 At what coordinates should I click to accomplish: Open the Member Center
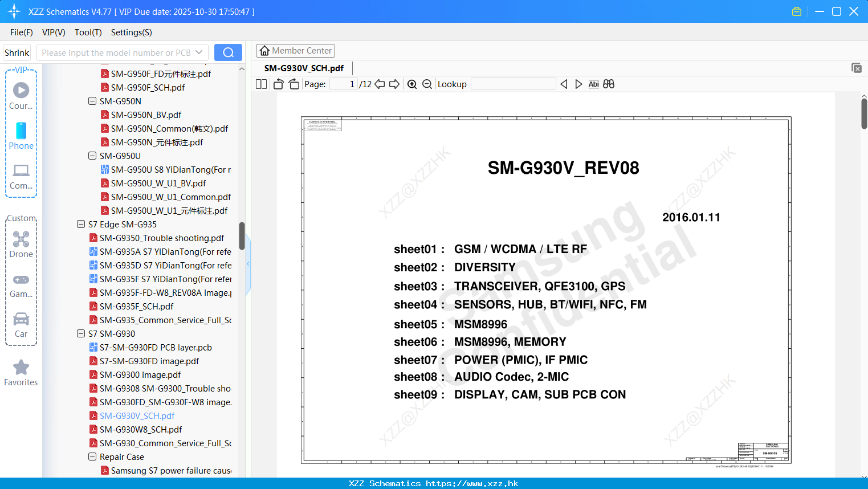point(295,51)
